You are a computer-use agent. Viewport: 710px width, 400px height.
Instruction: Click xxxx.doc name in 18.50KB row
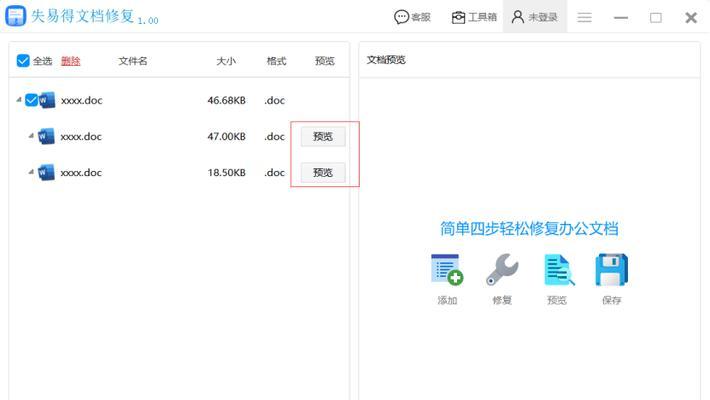click(x=81, y=173)
